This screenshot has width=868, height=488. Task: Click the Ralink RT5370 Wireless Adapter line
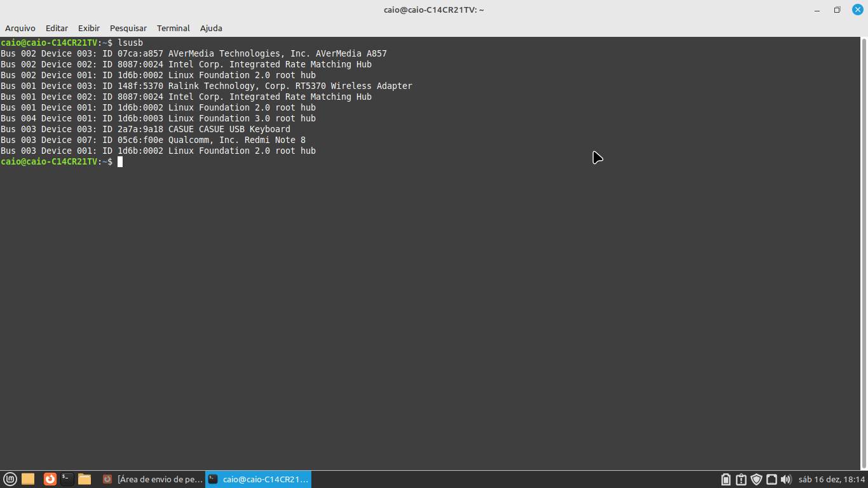pos(207,86)
